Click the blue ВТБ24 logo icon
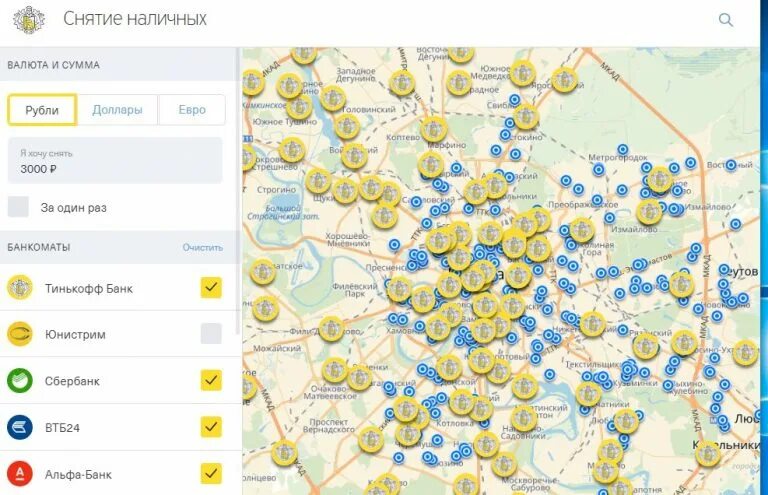This screenshot has height=495, width=768. pyautogui.click(x=20, y=427)
